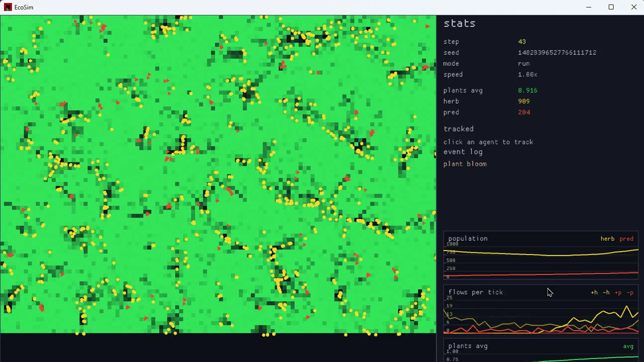Click the speed value "1.00x"
Viewport: 644px width, 362px height.
coord(528,74)
